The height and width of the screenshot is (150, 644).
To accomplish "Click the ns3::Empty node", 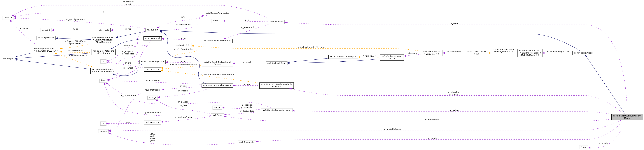I will coord(8,59).
